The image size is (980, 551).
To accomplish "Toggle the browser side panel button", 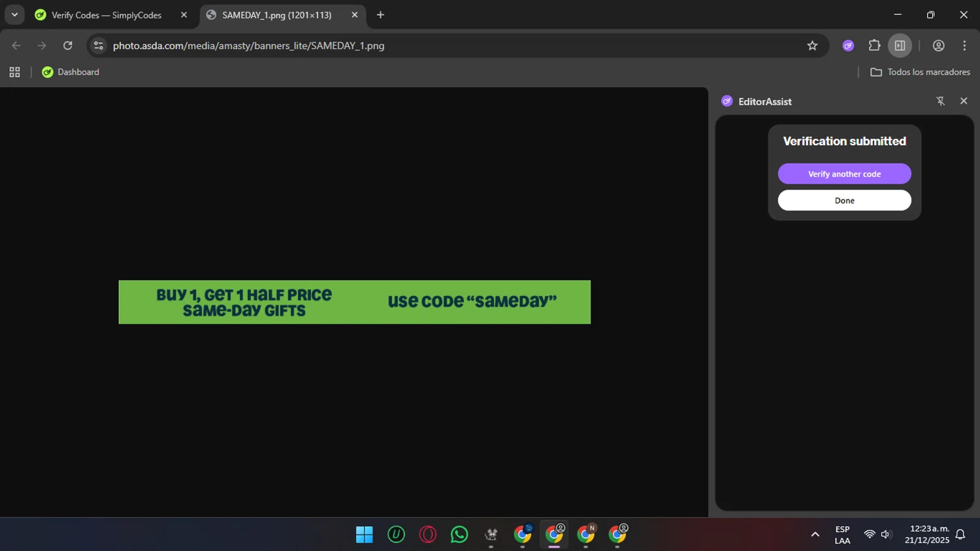I will point(900,46).
